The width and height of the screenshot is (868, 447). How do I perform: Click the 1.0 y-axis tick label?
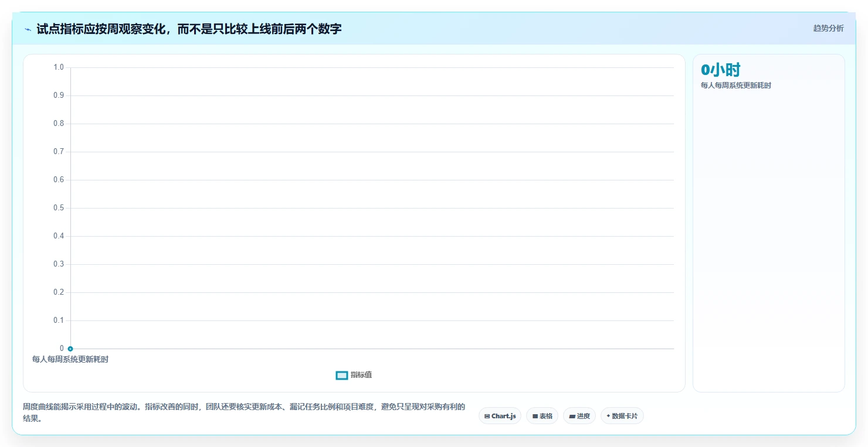click(x=59, y=67)
